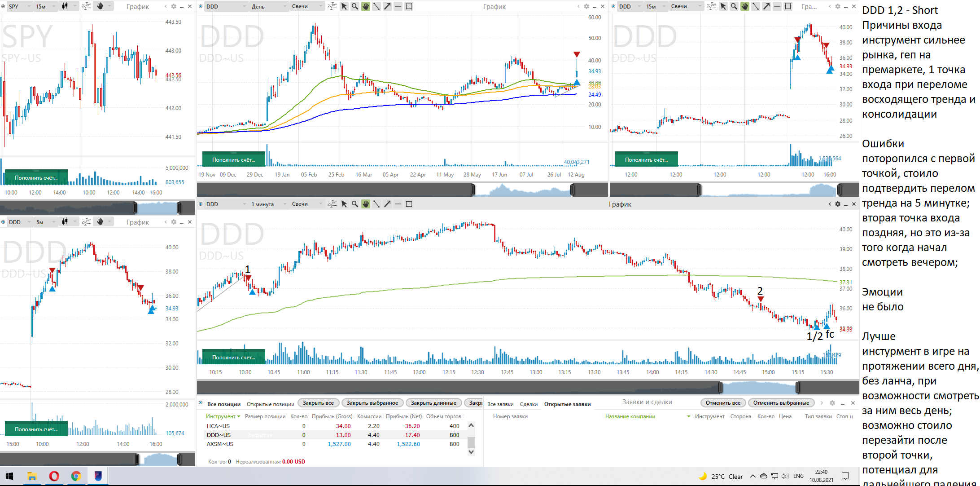The height and width of the screenshot is (486, 980).
Task: Select rectangle tool in DDD daily chart
Action: (x=409, y=6)
